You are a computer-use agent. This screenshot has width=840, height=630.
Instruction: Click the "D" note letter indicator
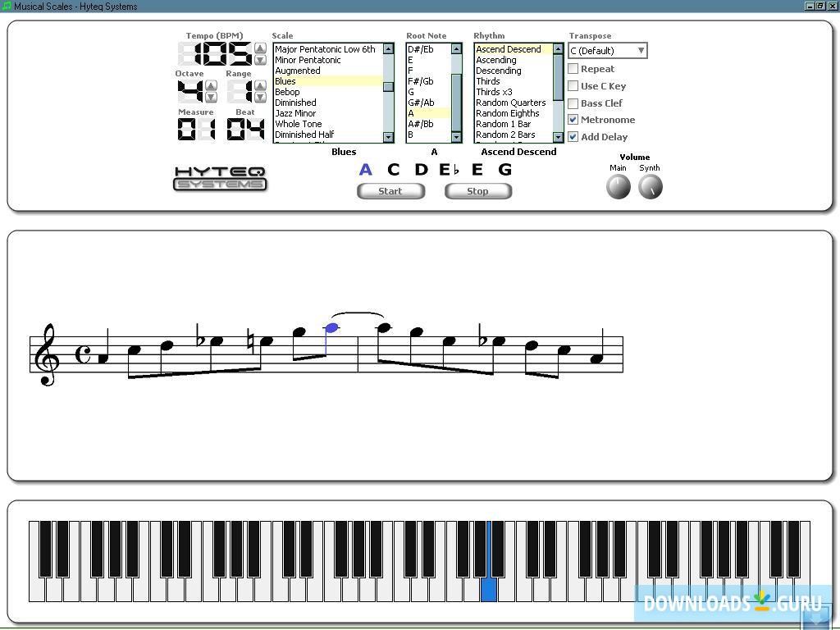pos(422,169)
